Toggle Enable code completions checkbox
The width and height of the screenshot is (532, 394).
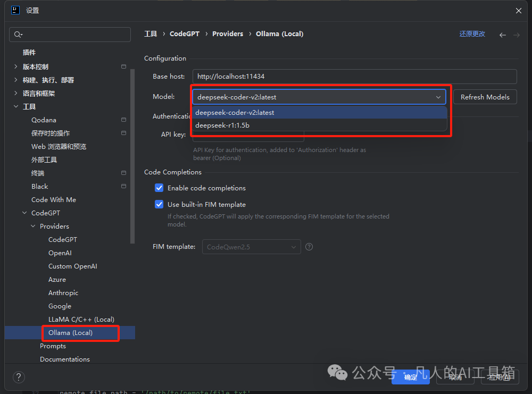click(x=159, y=188)
